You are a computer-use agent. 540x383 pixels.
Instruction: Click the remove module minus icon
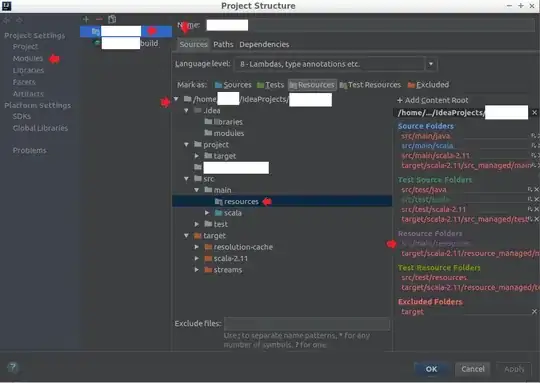(99, 19)
